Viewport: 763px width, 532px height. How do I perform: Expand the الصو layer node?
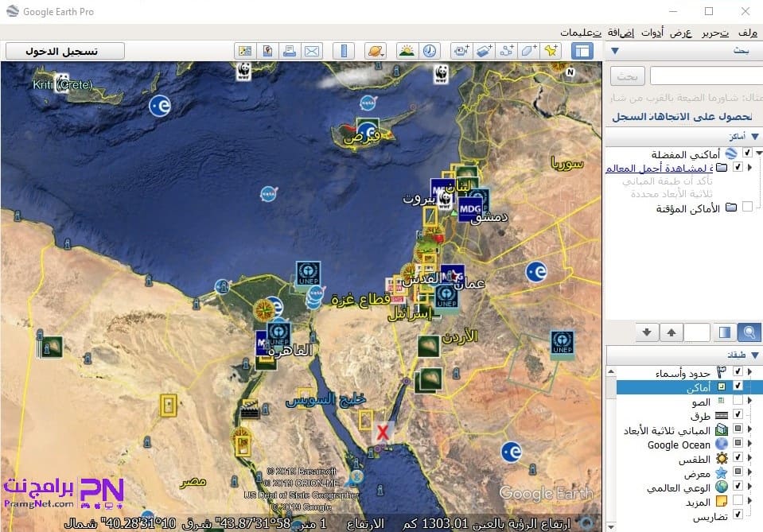(x=749, y=400)
